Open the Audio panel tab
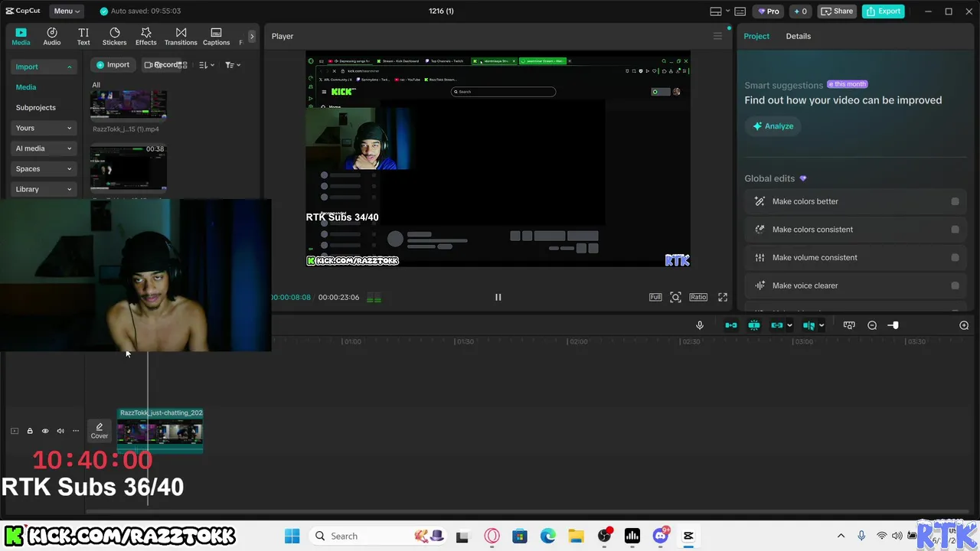The image size is (980, 551). [52, 36]
